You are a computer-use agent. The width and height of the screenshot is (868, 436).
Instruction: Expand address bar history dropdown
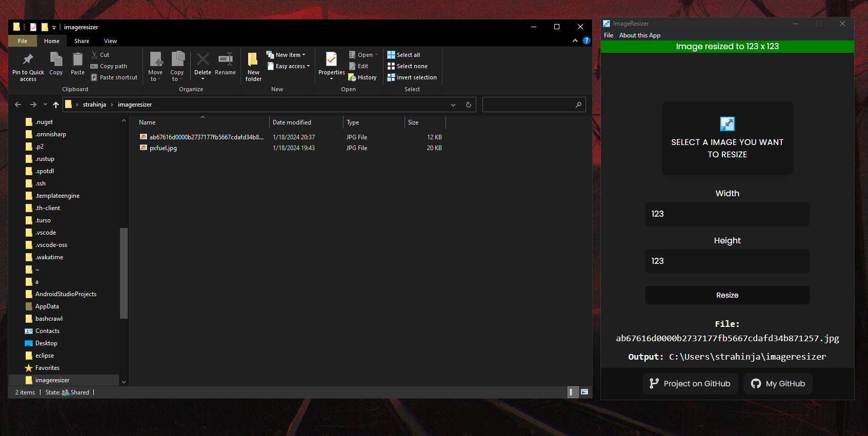coord(453,105)
